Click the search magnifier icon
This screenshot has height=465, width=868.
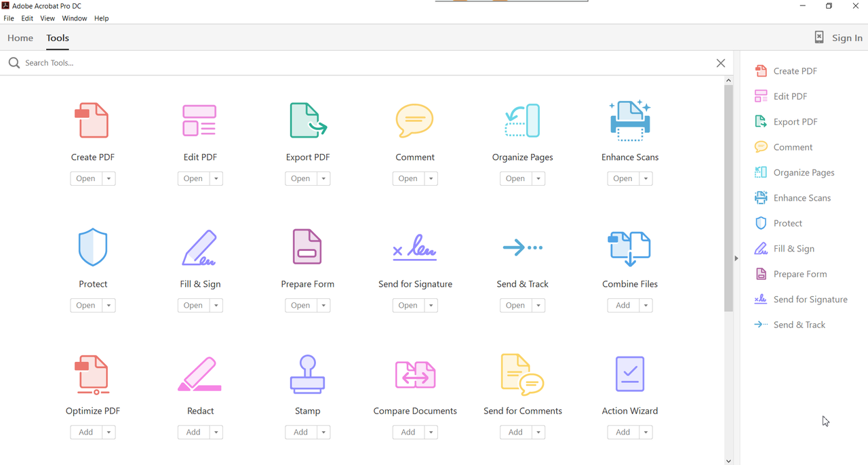point(14,63)
